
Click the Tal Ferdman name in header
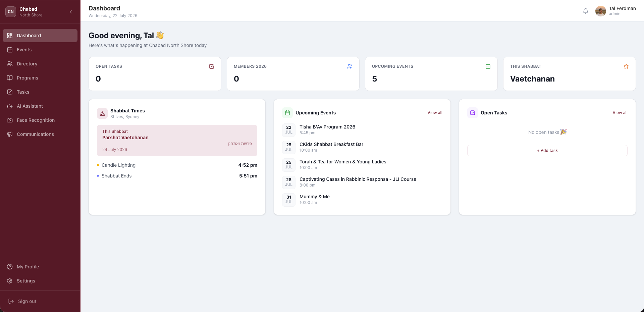[x=622, y=8]
